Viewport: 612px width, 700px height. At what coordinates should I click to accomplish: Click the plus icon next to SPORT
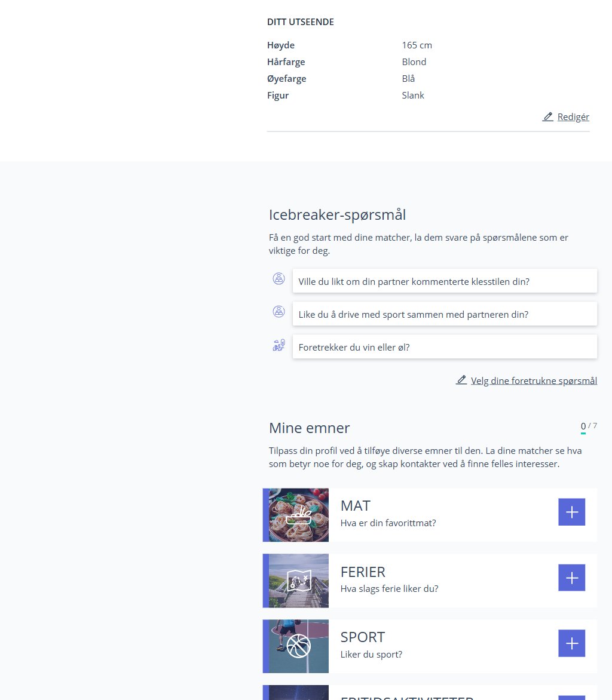(x=571, y=643)
